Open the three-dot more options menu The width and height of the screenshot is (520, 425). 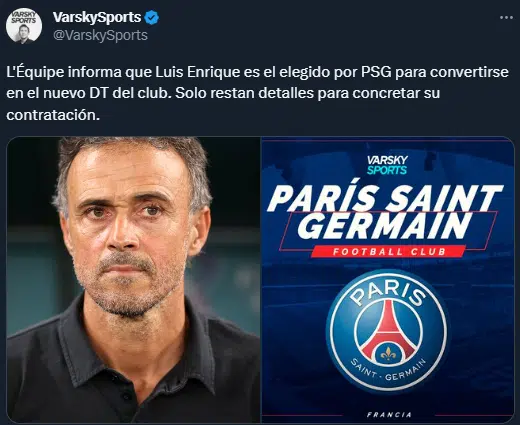[x=506, y=18]
